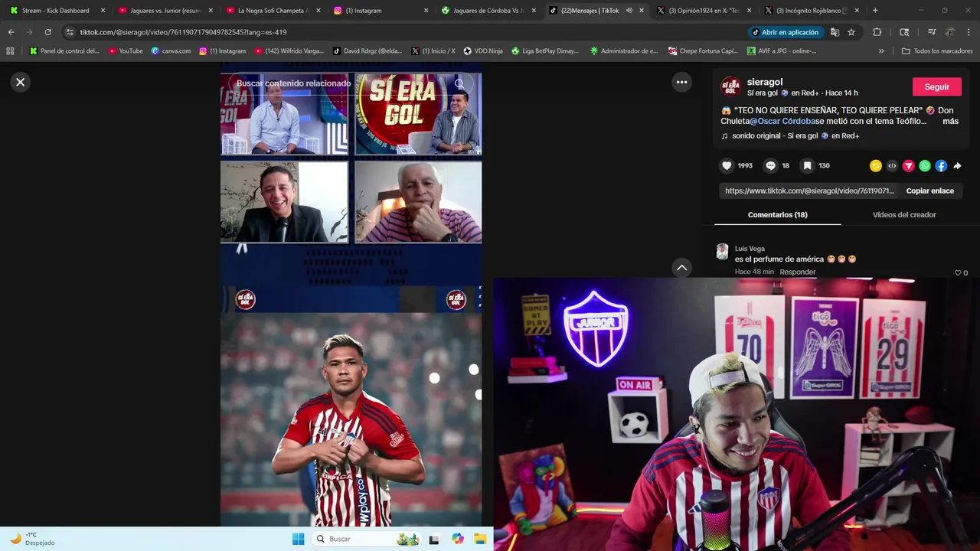
Task: Like Luis Vega's comment
Action: (958, 272)
